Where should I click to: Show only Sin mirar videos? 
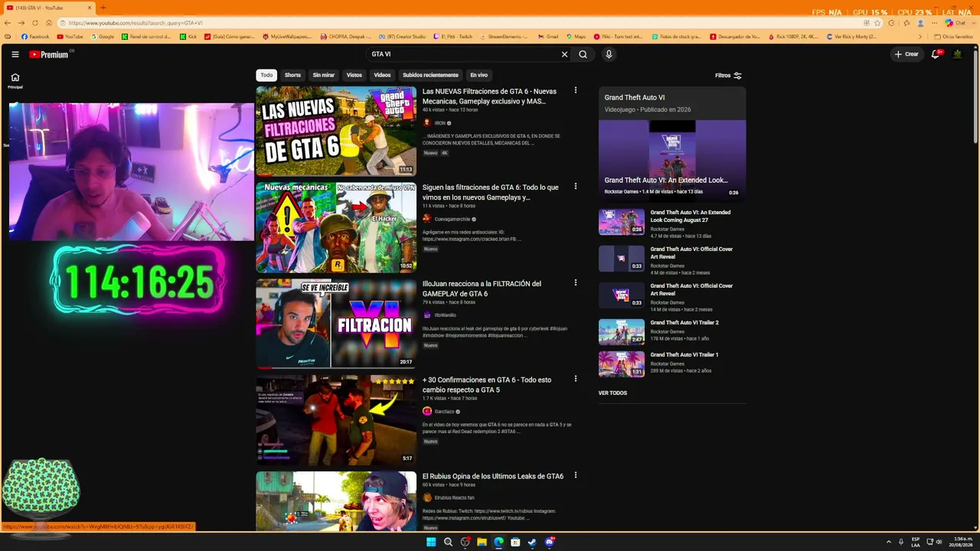[x=323, y=75]
